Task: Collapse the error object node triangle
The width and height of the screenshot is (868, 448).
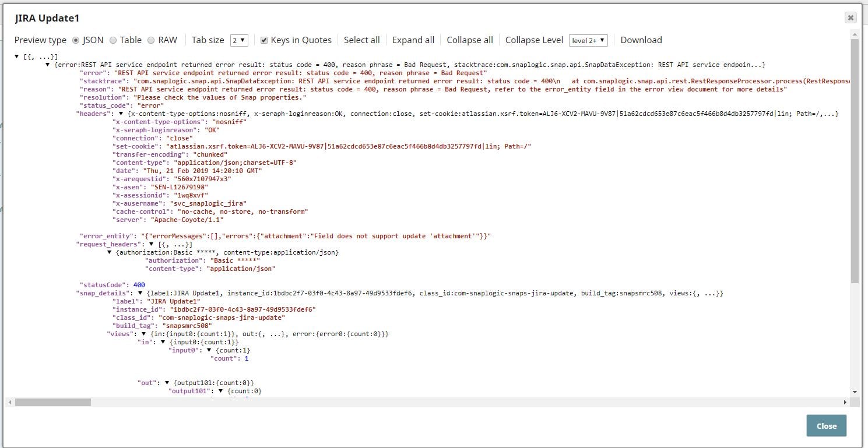Action: tap(48, 65)
